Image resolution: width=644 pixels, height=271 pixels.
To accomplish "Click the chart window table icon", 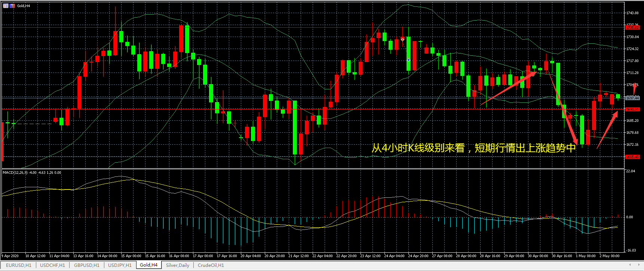I will point(6,6).
